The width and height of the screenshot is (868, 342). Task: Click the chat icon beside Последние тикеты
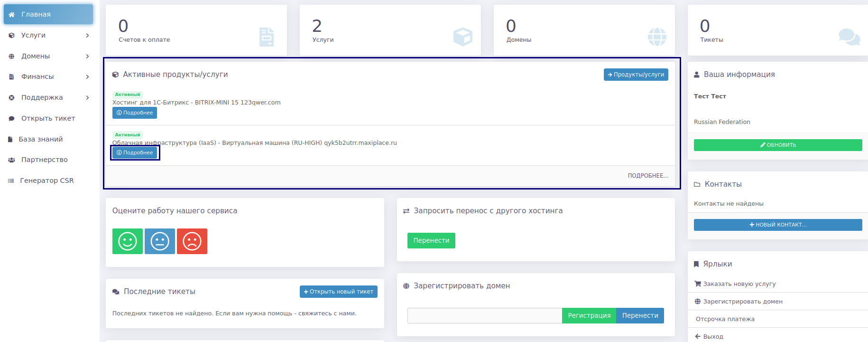(116, 292)
